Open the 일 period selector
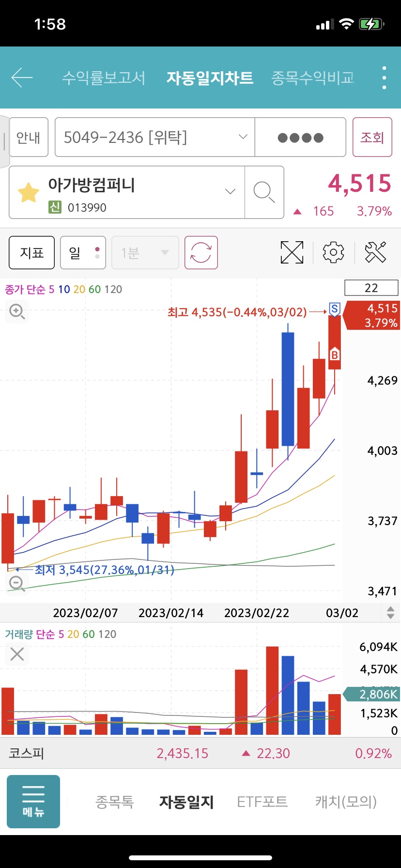This screenshot has width=401, height=868. [x=83, y=252]
